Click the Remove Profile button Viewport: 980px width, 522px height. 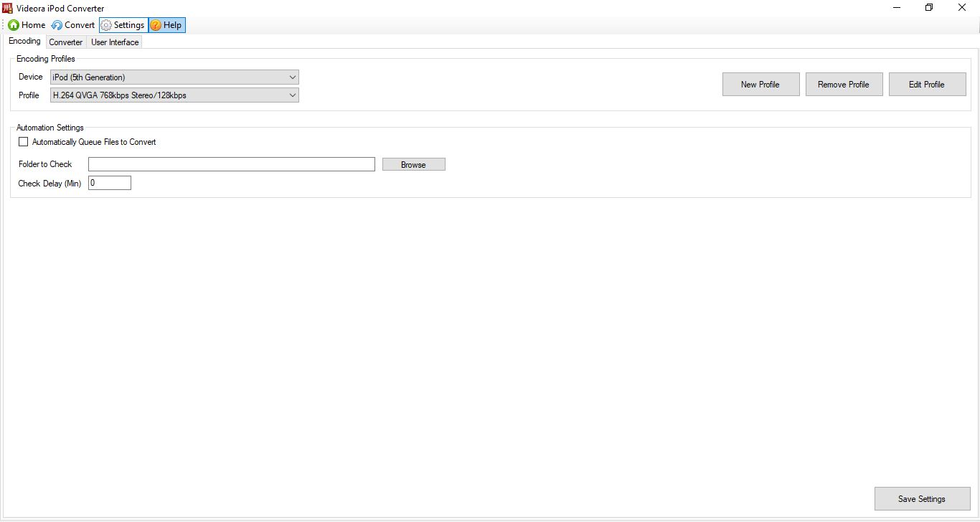844,85
